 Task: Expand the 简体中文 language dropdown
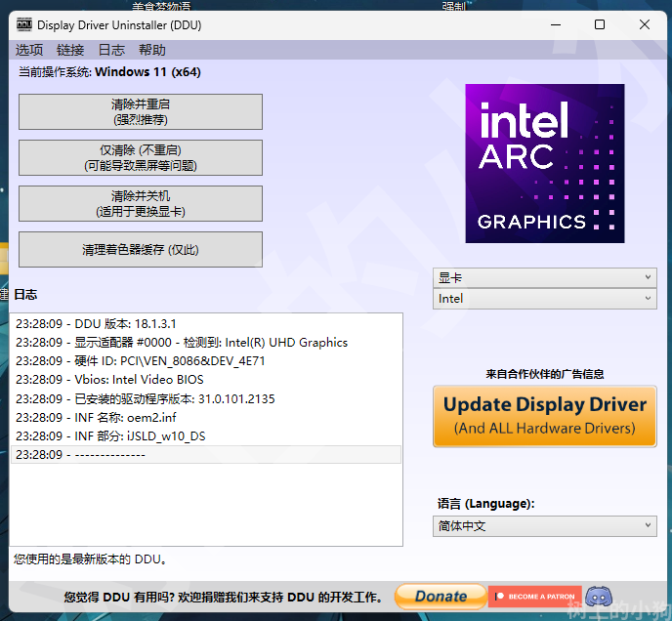(545, 526)
